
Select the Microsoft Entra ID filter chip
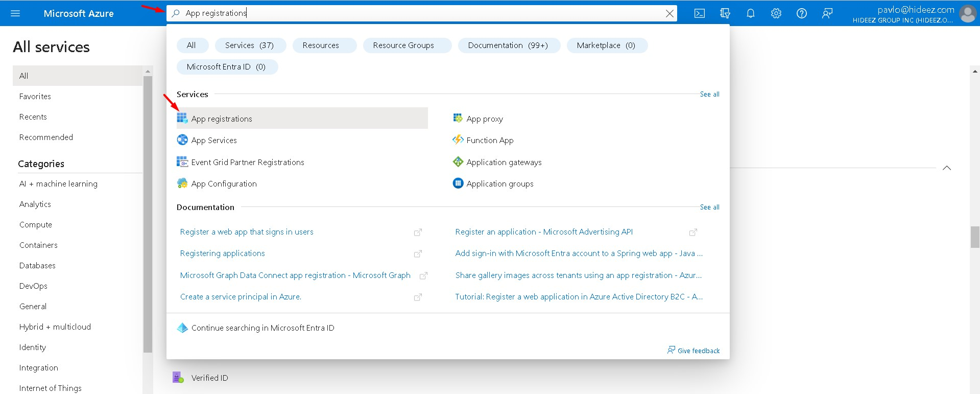tap(226, 67)
